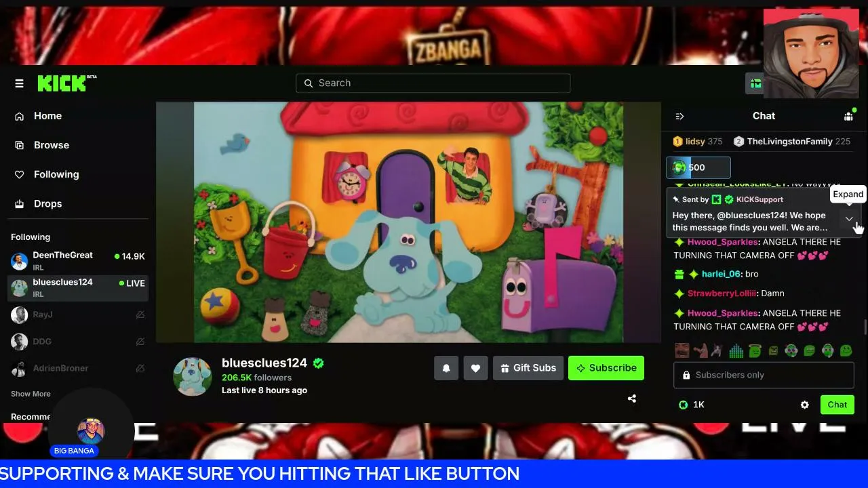This screenshot has height=488, width=868.
Task: Open chat settings gear icon
Action: [x=804, y=405]
